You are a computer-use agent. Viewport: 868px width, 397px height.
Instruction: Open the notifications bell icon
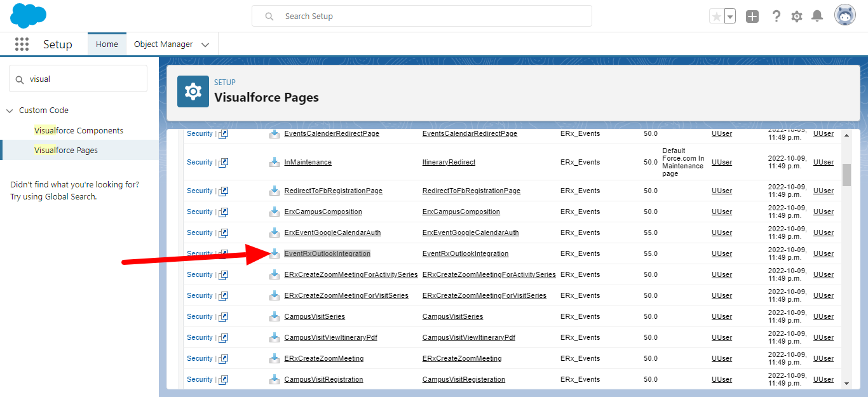817,17
